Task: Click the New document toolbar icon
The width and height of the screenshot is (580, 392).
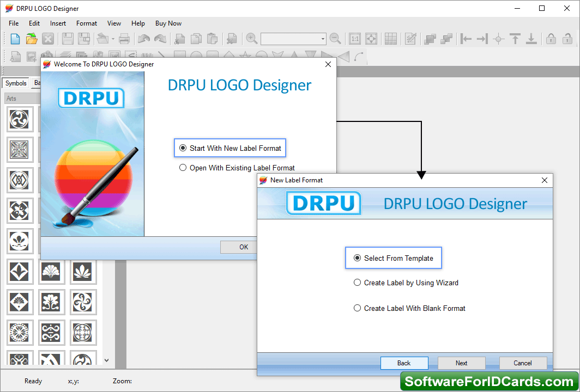Action: point(15,39)
